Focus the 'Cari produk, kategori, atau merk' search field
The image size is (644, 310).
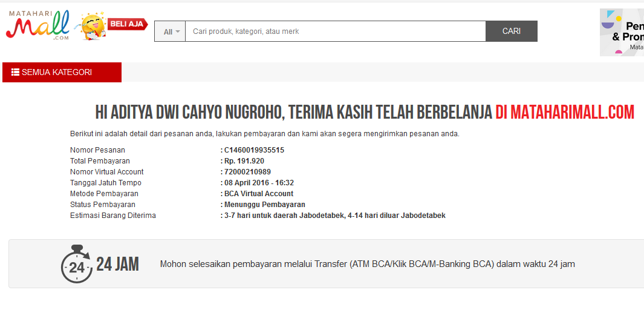tap(336, 31)
